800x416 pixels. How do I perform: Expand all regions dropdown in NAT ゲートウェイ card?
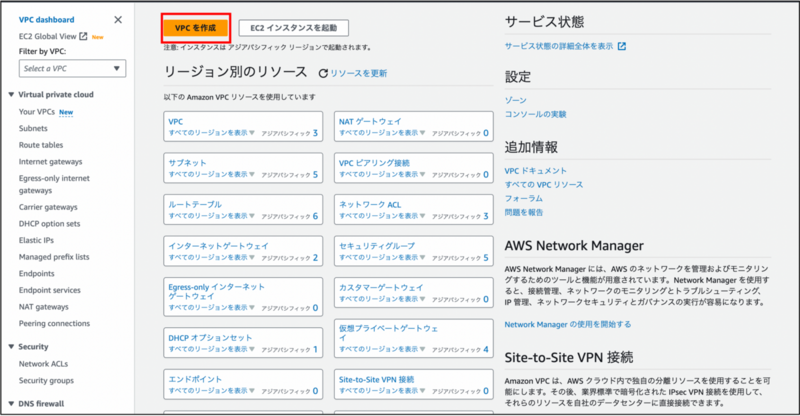click(x=382, y=133)
